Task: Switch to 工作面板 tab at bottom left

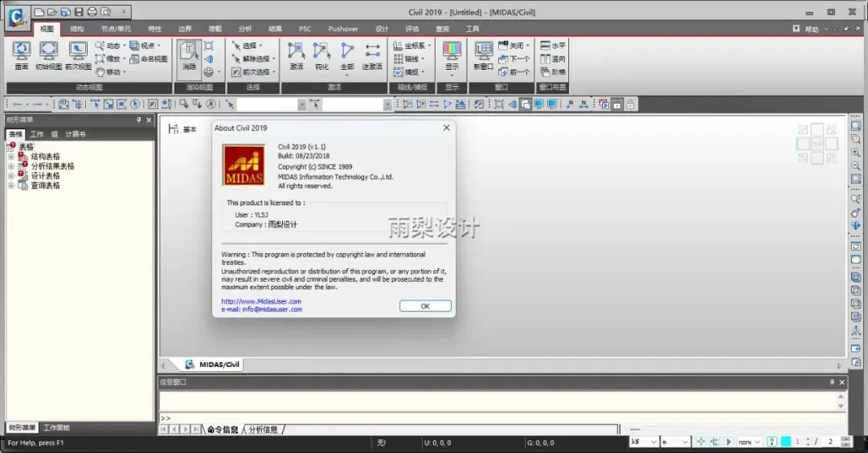Action: click(56, 427)
